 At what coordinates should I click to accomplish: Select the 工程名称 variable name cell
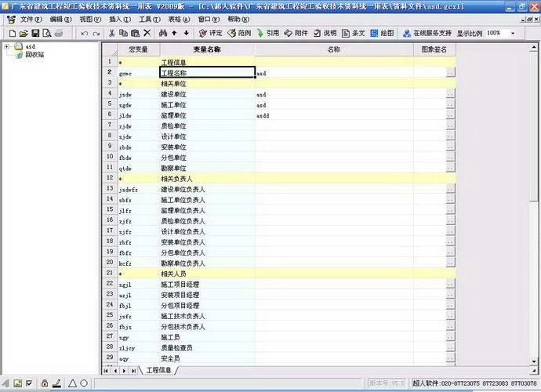click(x=207, y=72)
